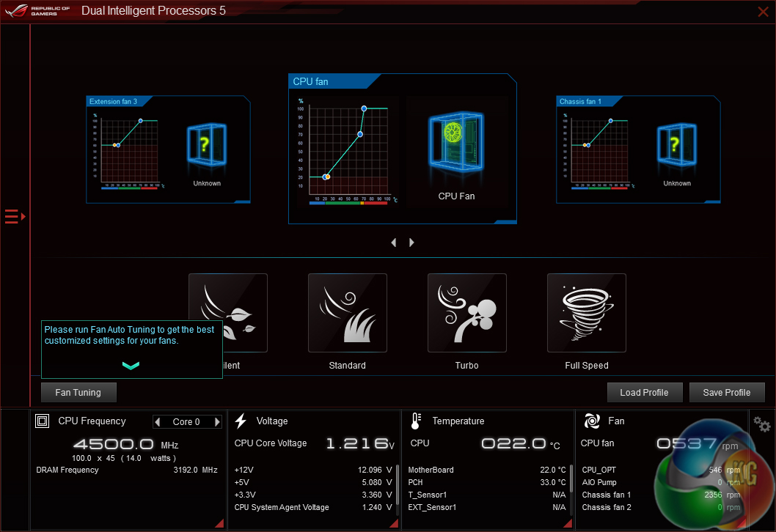Select the Chassis fan 1 thumbnail
This screenshot has width=776, height=532.
tap(637, 149)
